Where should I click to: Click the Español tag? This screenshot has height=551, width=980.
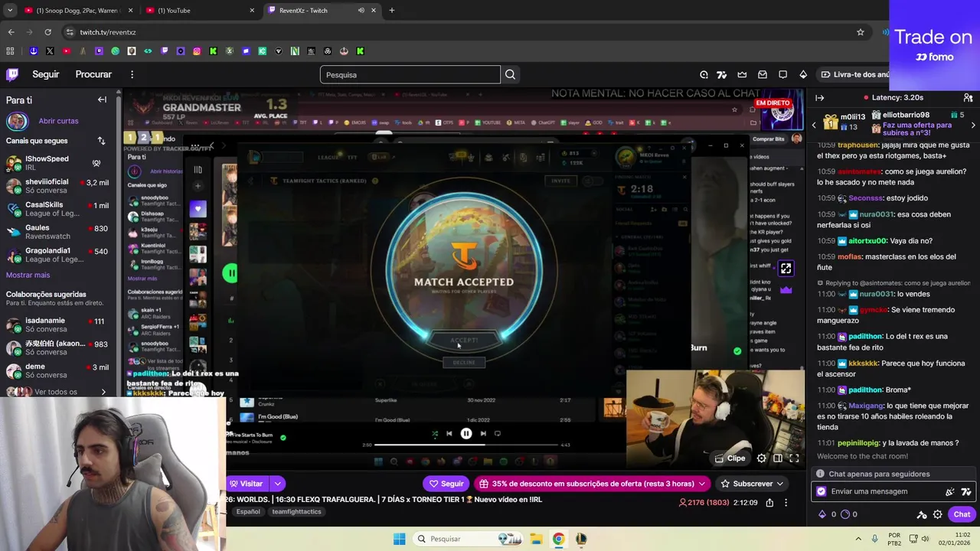click(248, 511)
